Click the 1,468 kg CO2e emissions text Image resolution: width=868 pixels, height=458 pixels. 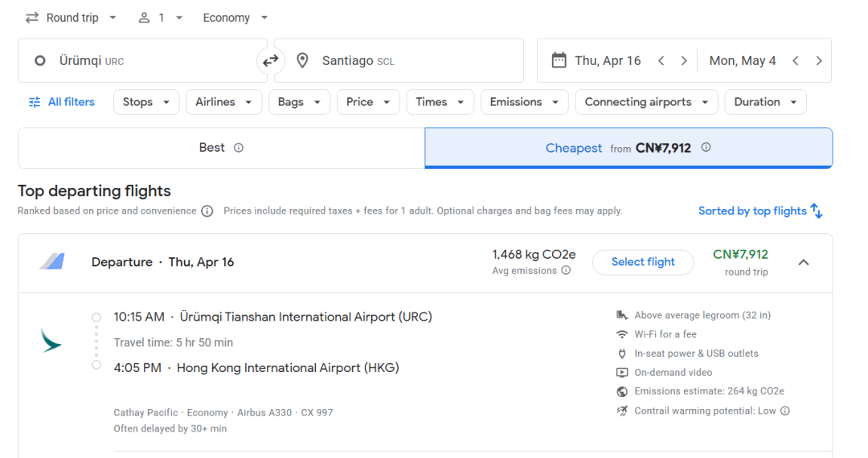click(x=534, y=255)
